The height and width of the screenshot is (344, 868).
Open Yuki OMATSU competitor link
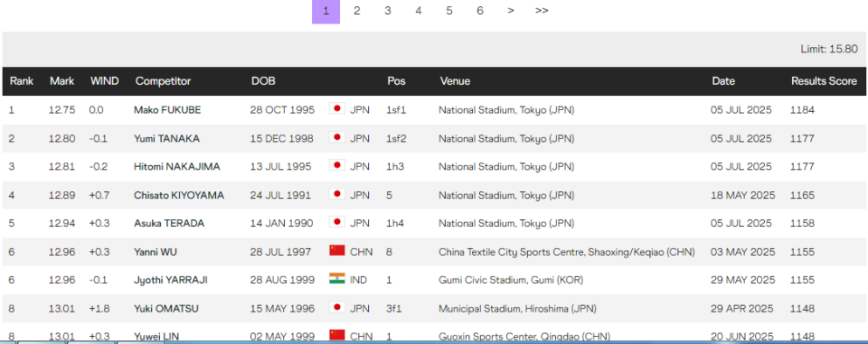point(166,308)
